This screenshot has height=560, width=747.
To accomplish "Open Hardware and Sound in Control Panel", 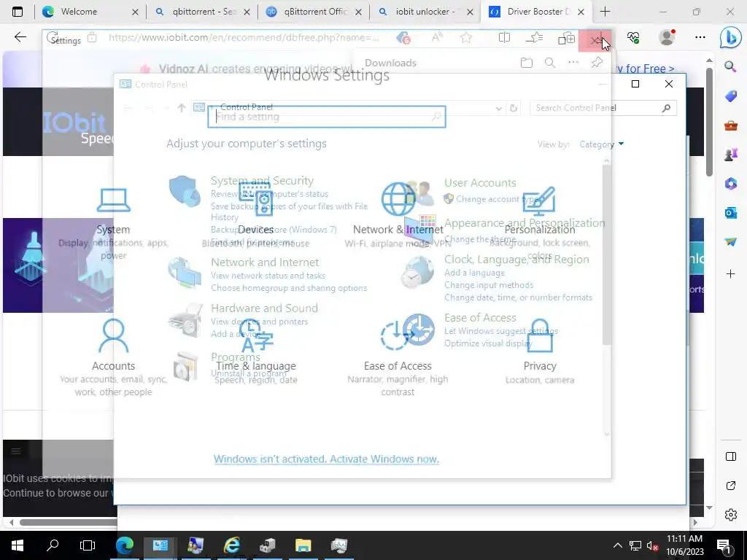I will coord(264,308).
